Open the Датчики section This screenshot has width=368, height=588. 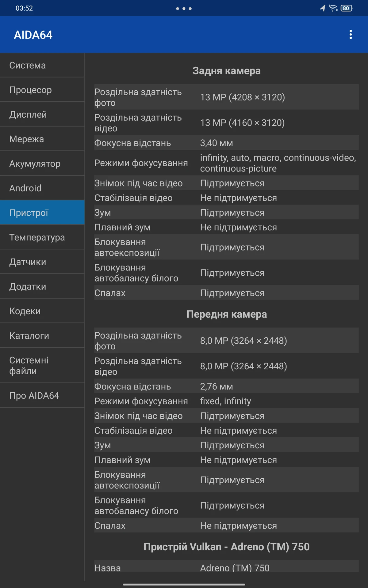pos(42,262)
